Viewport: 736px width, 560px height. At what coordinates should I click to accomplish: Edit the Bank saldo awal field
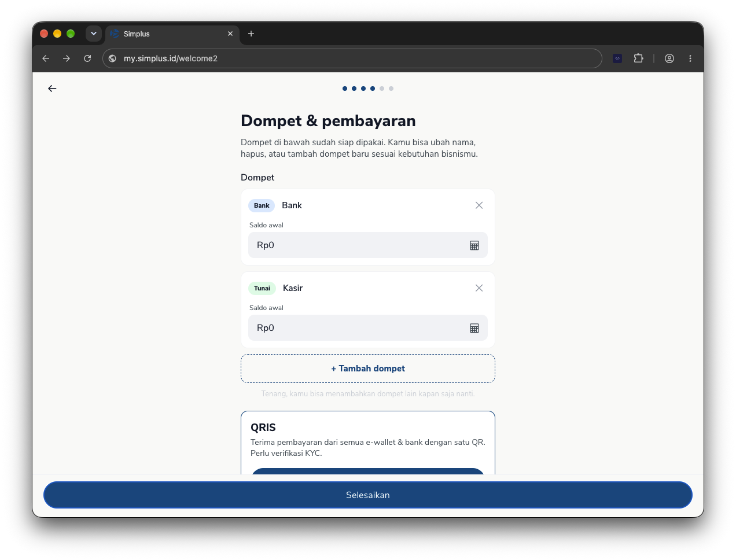368,245
